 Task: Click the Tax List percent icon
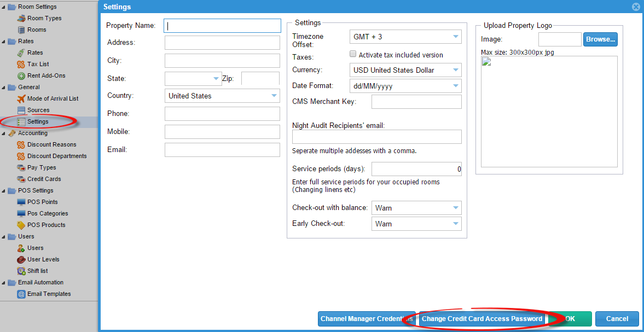point(21,64)
